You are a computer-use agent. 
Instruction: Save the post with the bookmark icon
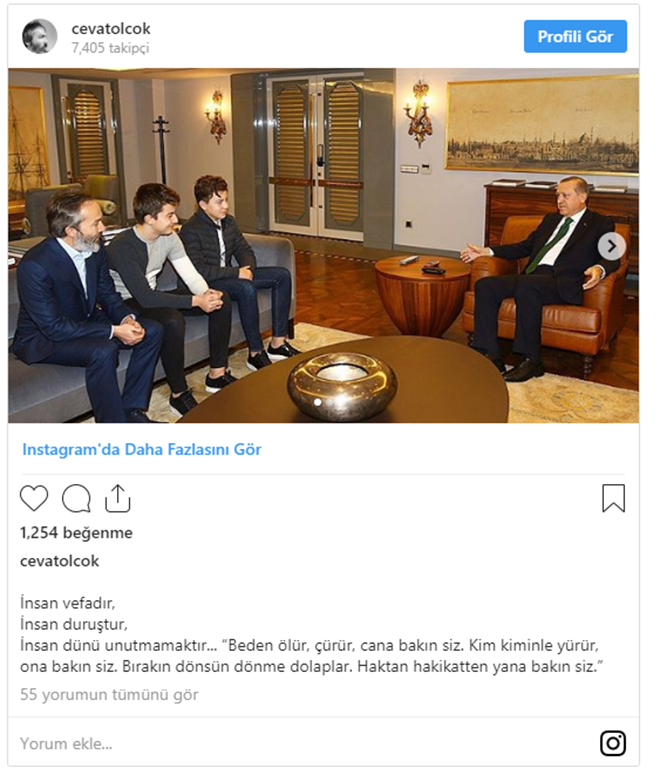tap(613, 498)
